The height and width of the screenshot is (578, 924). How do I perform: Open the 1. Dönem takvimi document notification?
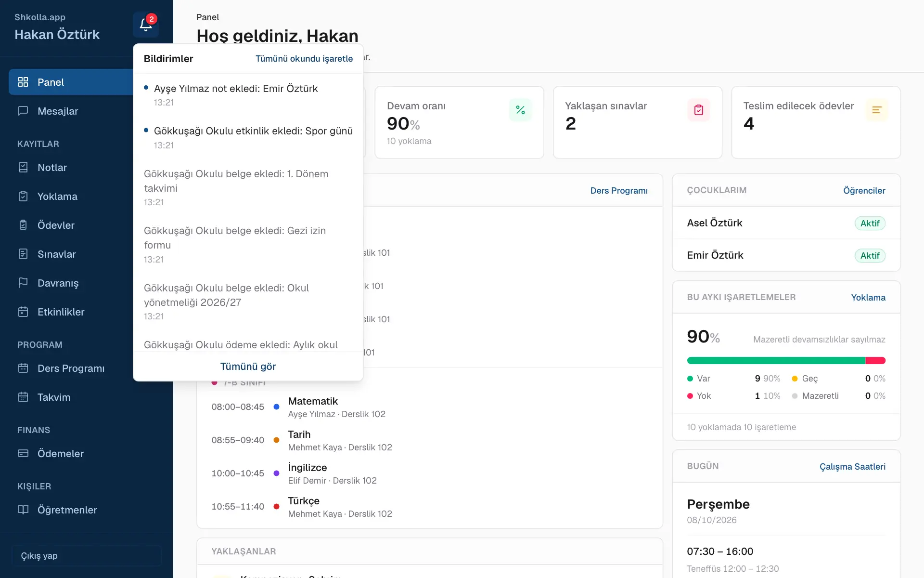(x=248, y=188)
